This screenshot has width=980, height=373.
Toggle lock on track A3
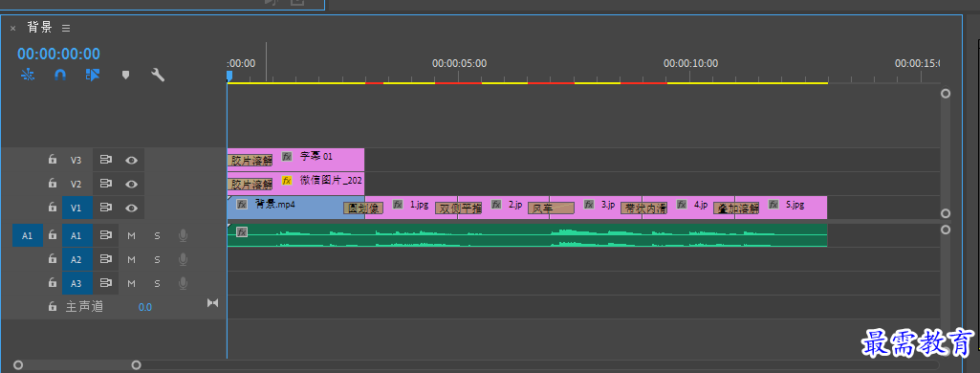point(54,282)
